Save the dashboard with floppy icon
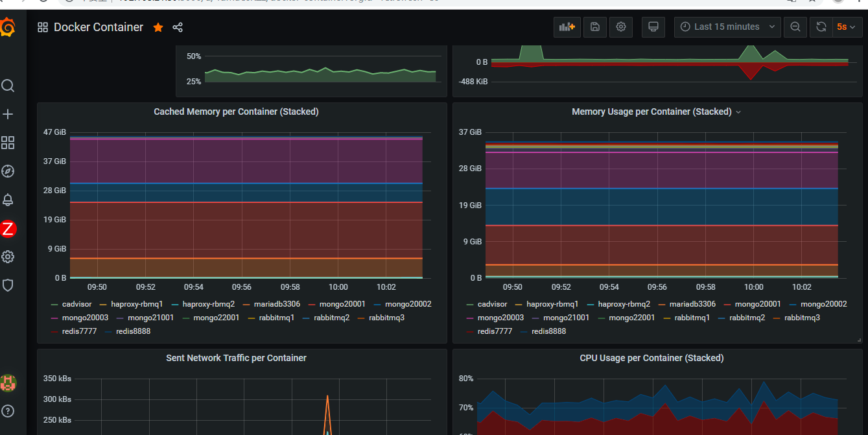Screen dimensions: 868x435 coord(594,27)
